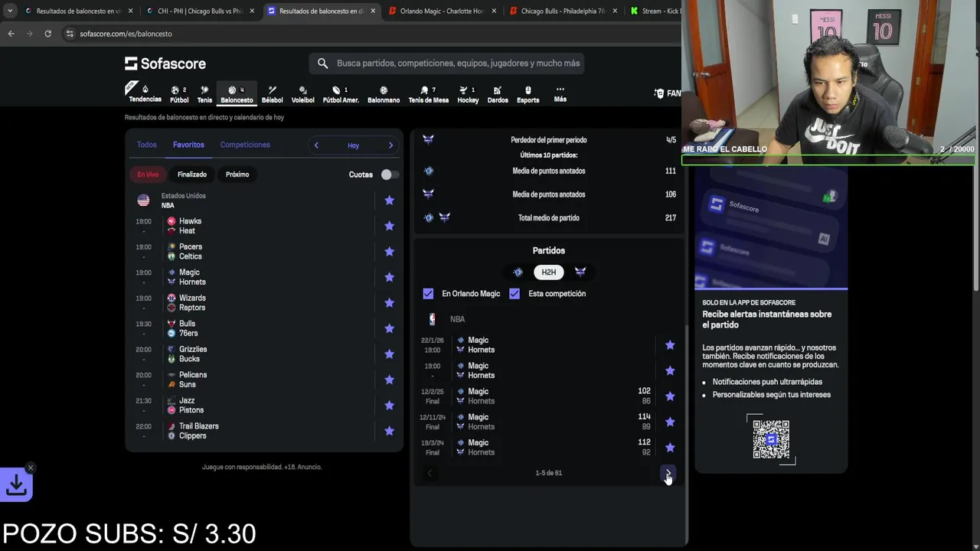The width and height of the screenshot is (980, 551).
Task: Go to previous page of H2H matches
Action: (430, 473)
